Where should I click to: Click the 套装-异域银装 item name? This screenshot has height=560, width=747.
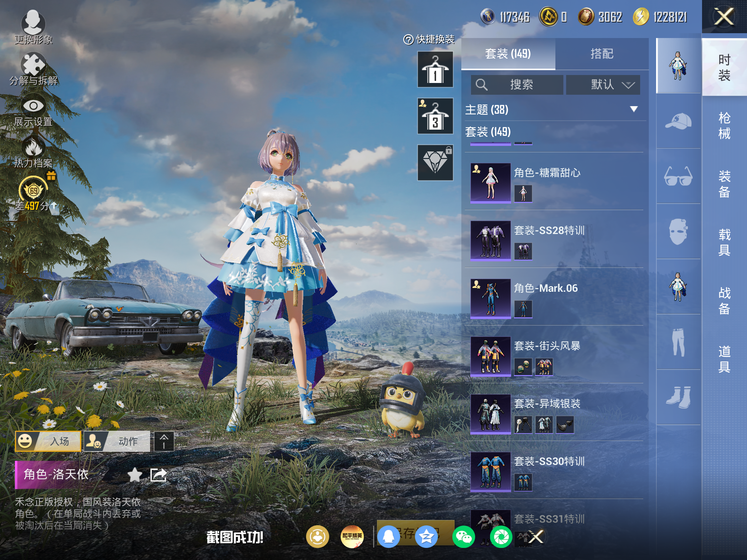[x=547, y=403]
